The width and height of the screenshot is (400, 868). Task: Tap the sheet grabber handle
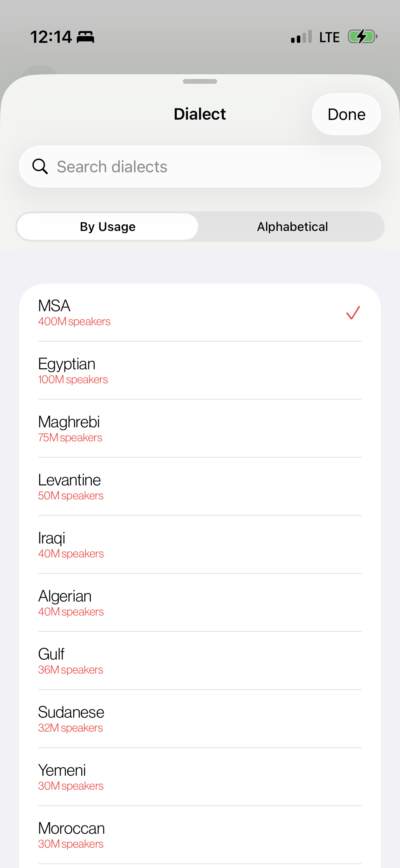[200, 81]
